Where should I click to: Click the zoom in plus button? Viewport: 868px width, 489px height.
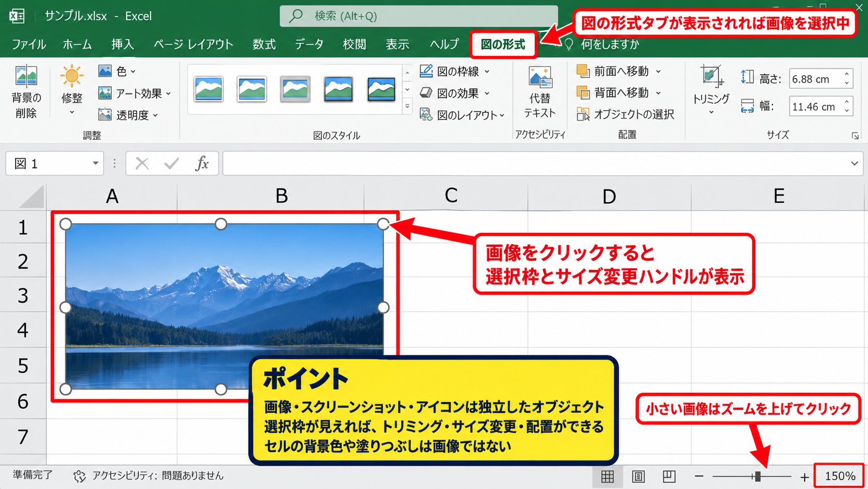click(x=805, y=477)
